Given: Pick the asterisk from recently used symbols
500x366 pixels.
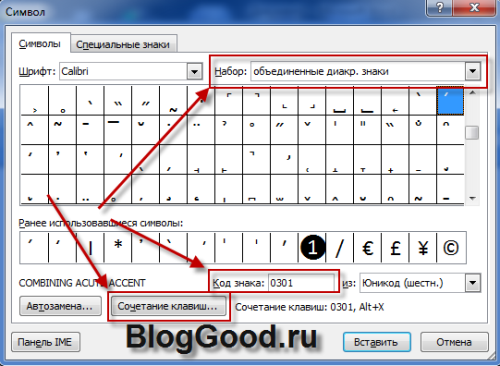Looking at the screenshot, I should (118, 248).
